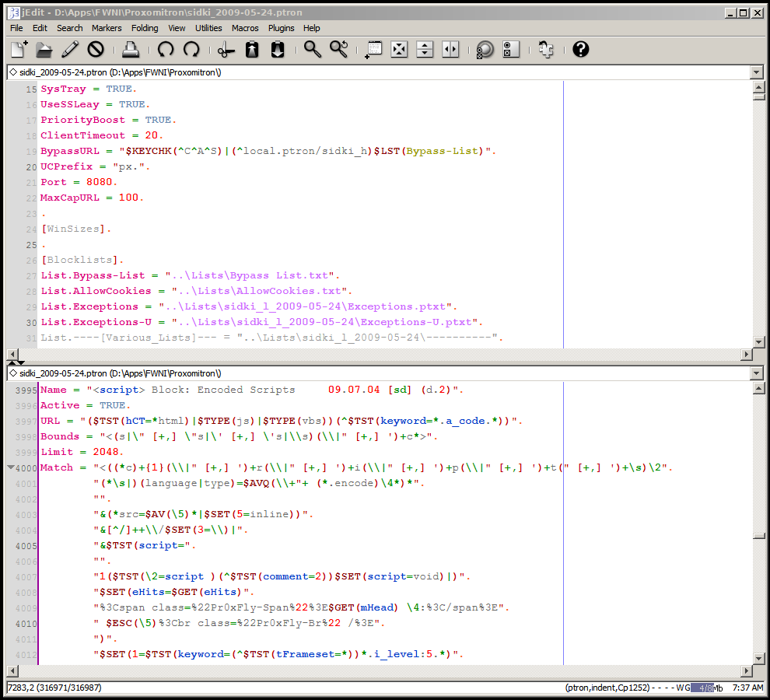Open the Folding menu
The image size is (770, 700).
pos(145,28)
